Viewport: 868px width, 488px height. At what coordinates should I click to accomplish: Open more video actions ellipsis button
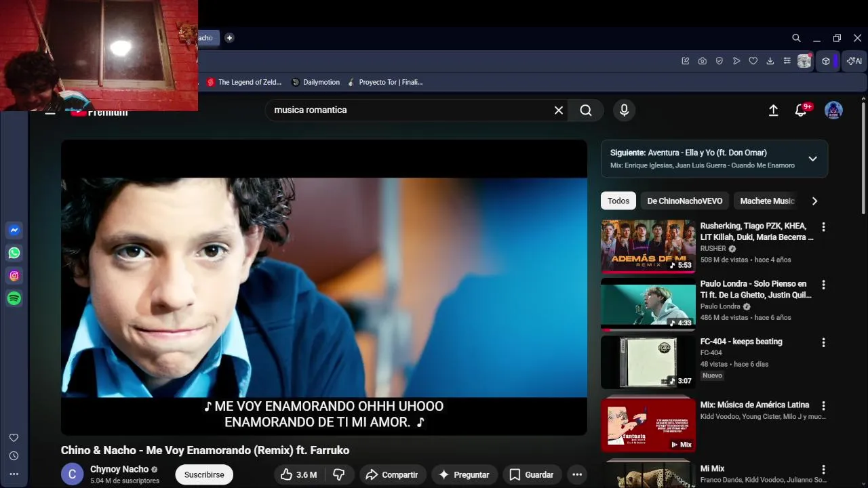point(577,474)
